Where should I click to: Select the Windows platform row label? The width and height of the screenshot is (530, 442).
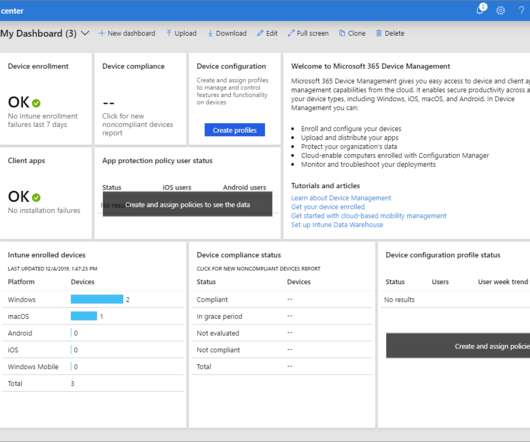[x=22, y=300]
